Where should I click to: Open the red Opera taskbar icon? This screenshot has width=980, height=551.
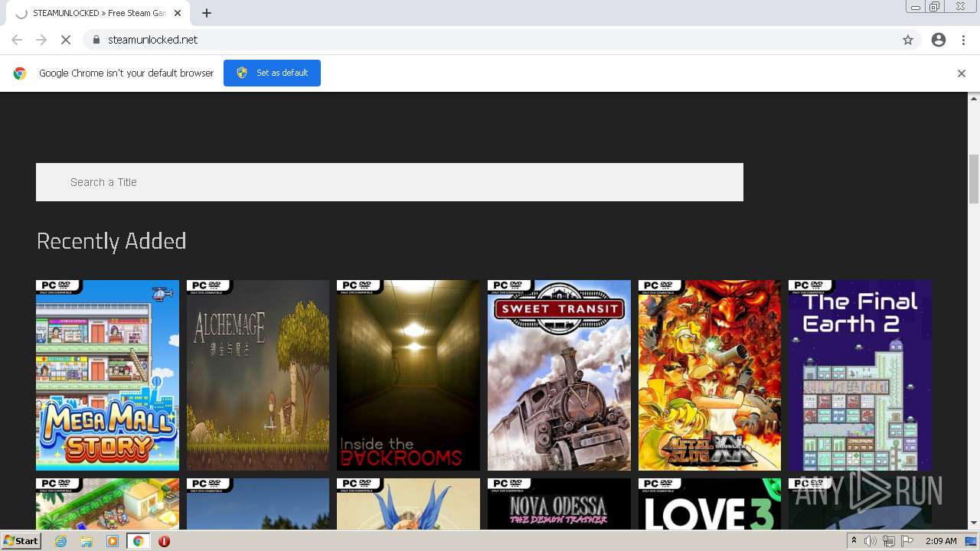(x=164, y=541)
